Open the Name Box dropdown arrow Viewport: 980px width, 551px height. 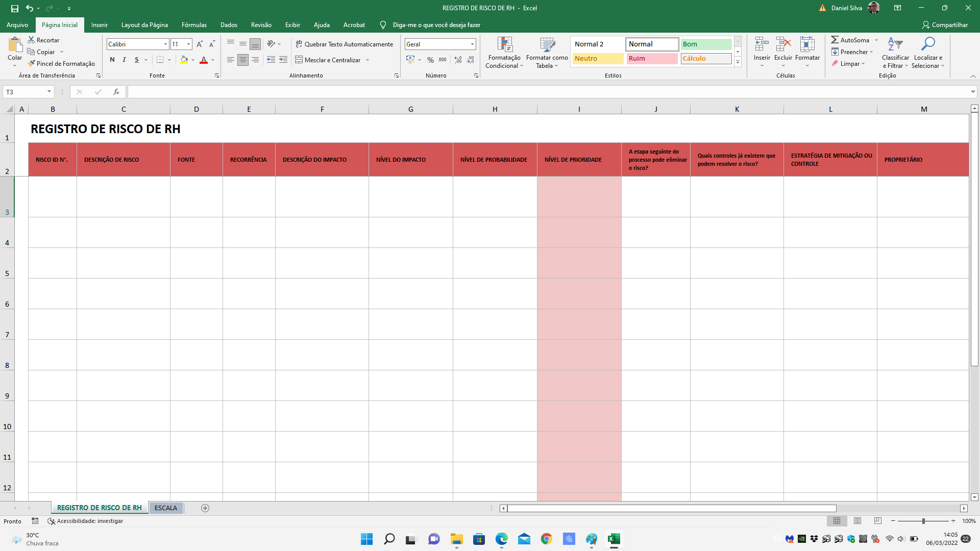coord(49,92)
